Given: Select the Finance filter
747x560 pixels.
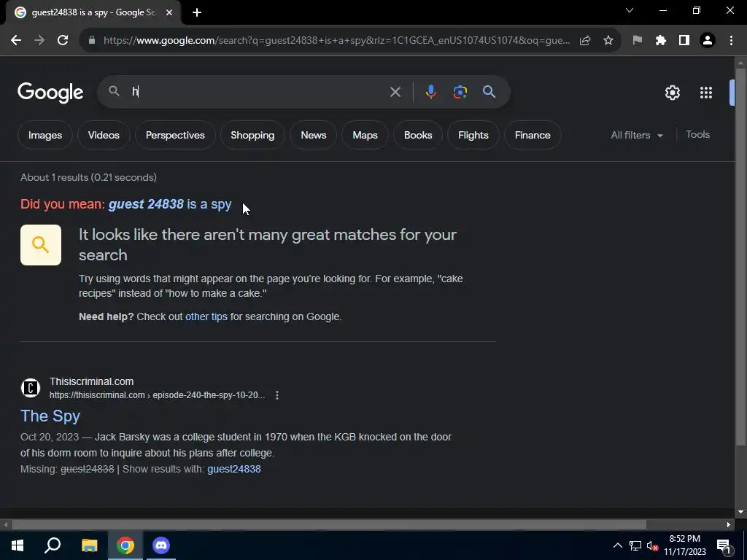Looking at the screenshot, I should click(533, 135).
